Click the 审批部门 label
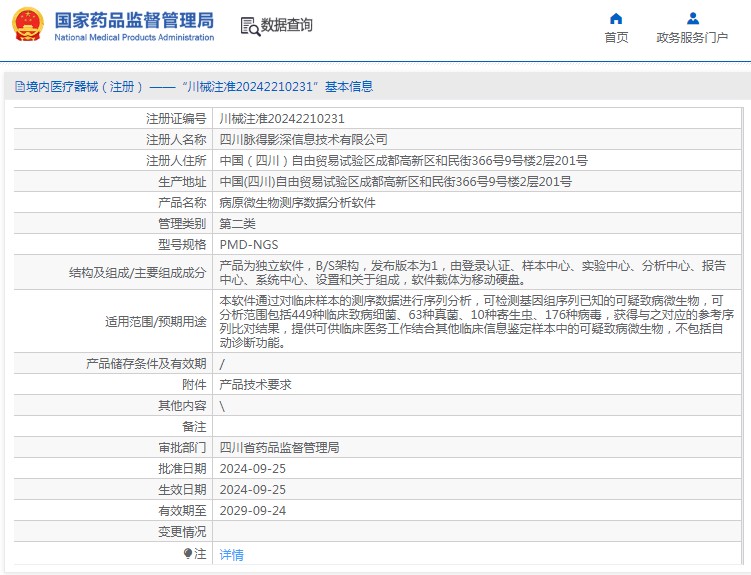The image size is (751, 575). tap(182, 448)
